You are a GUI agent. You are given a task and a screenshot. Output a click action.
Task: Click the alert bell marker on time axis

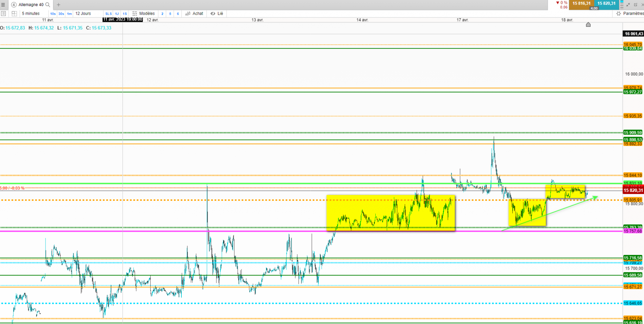point(588,24)
